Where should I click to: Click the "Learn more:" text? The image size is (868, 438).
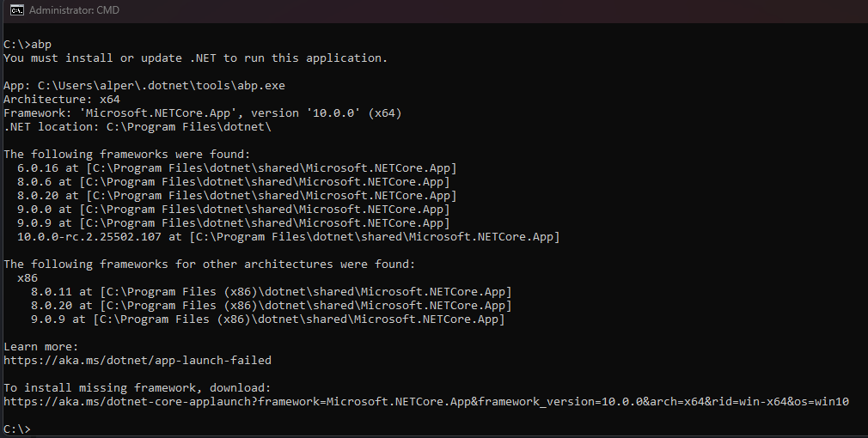(x=41, y=346)
